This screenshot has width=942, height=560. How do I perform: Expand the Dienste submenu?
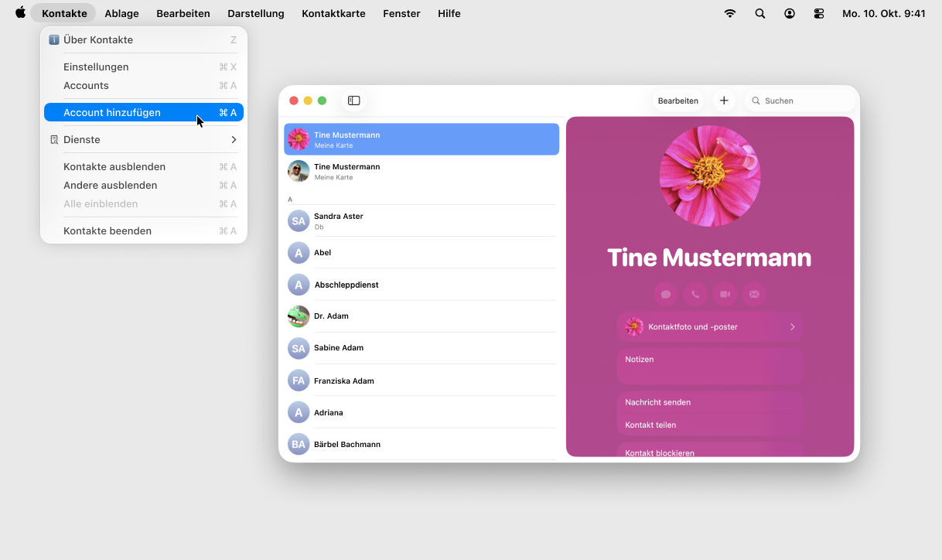144,140
